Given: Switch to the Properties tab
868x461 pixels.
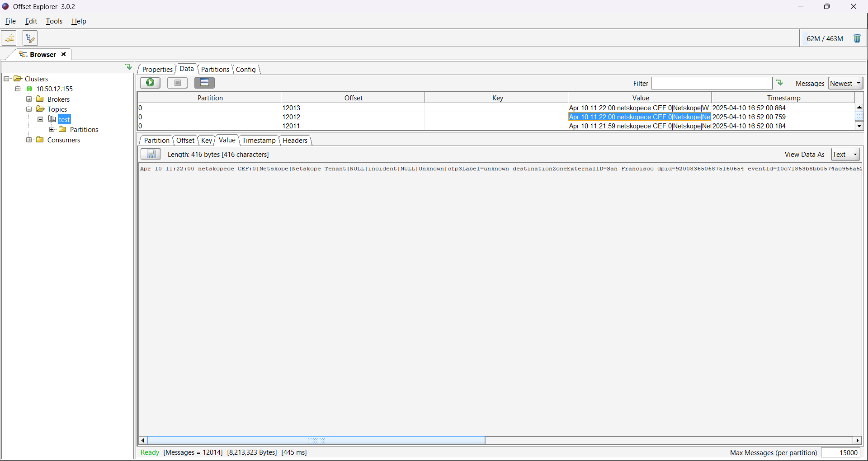Looking at the screenshot, I should pos(157,69).
